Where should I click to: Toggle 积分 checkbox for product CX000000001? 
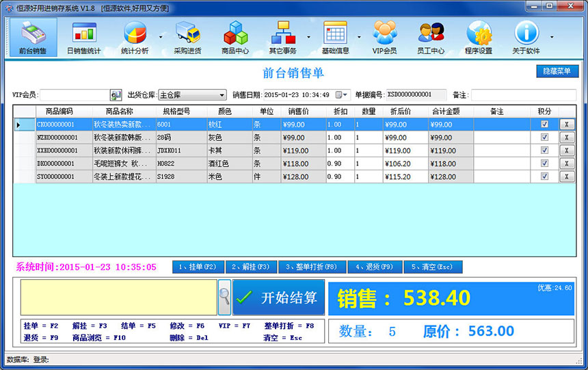[x=544, y=124]
